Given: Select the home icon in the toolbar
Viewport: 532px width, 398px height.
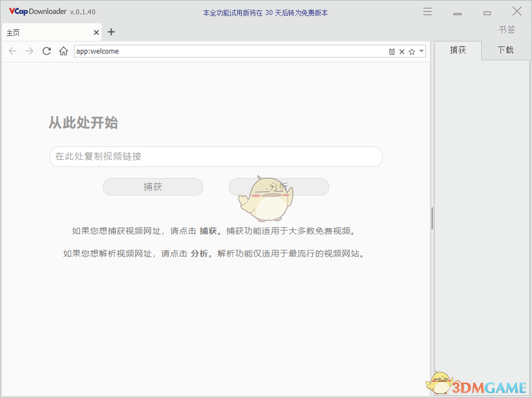Looking at the screenshot, I should [x=63, y=51].
